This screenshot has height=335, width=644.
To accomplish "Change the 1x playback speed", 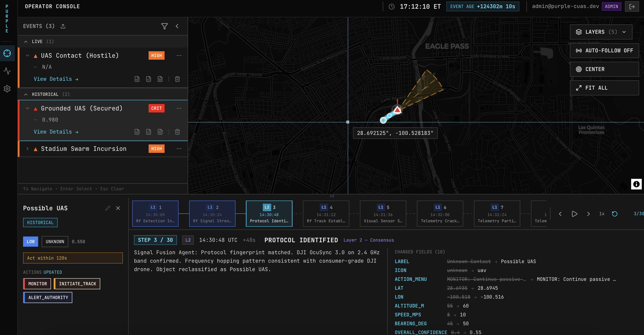I will pos(602,214).
